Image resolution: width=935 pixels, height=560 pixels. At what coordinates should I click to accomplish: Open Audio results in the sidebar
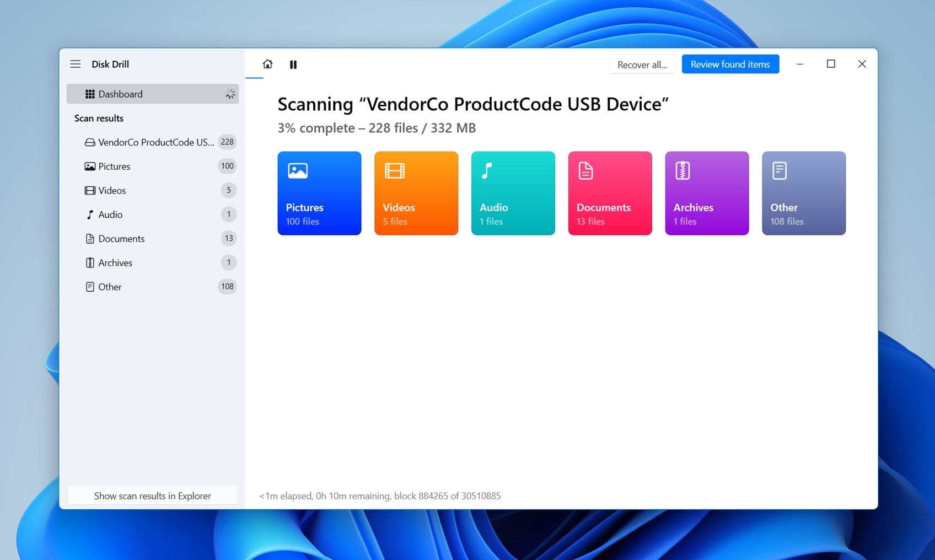click(x=110, y=214)
